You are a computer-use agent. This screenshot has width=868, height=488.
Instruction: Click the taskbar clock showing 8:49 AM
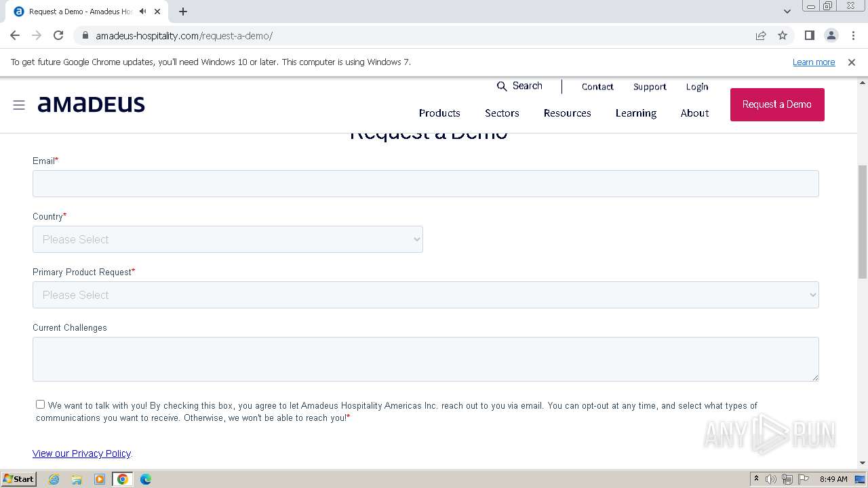pyautogui.click(x=833, y=479)
